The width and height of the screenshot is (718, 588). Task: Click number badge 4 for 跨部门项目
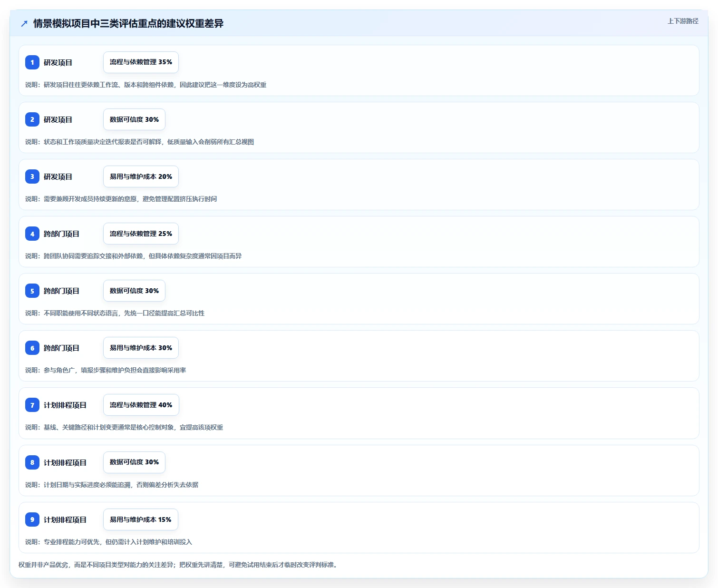click(32, 234)
